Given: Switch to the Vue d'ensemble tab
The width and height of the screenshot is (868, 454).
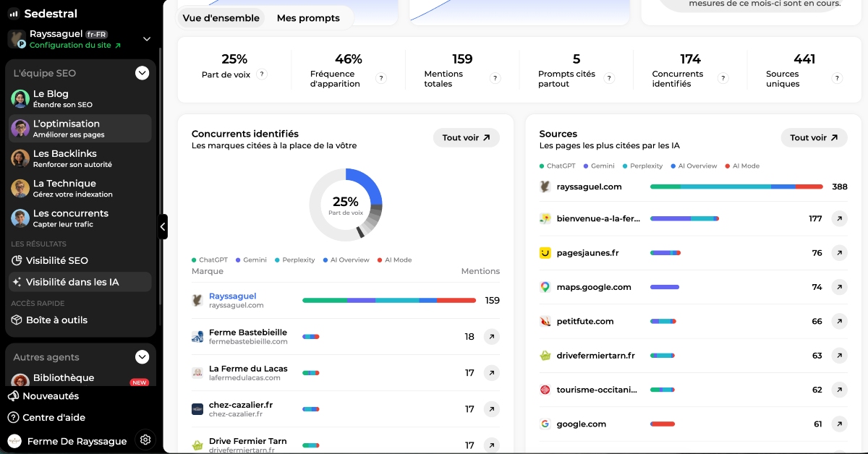Looking at the screenshot, I should pos(221,18).
